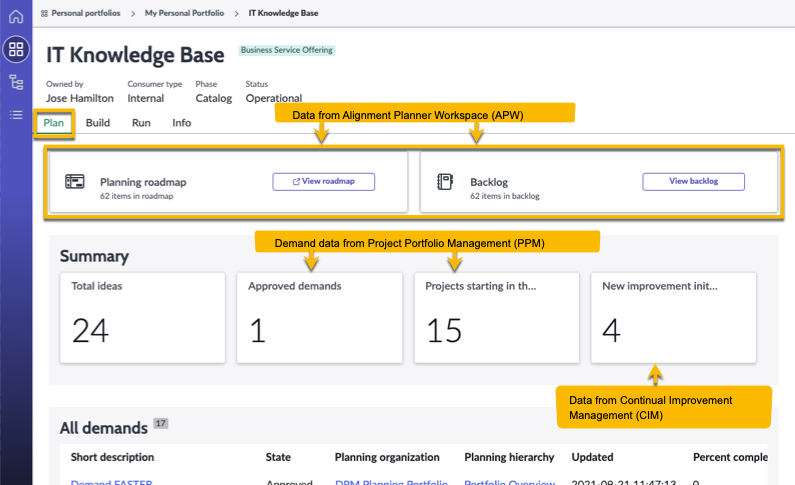This screenshot has width=795, height=485.
Task: Click the Operational status value
Action: tap(274, 98)
